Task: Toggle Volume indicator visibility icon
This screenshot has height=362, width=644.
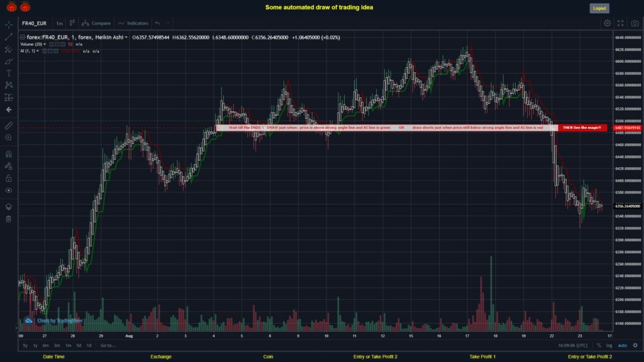Action: pos(52,45)
